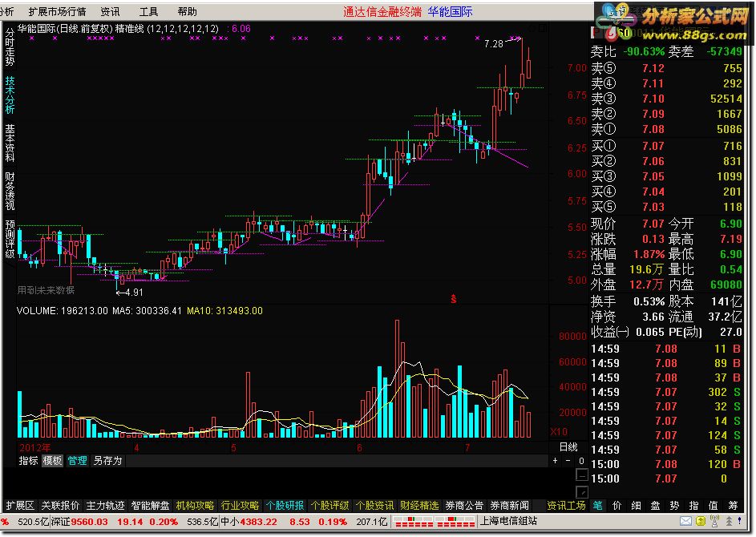Click the 卖① price 7.08 row

click(x=666, y=129)
